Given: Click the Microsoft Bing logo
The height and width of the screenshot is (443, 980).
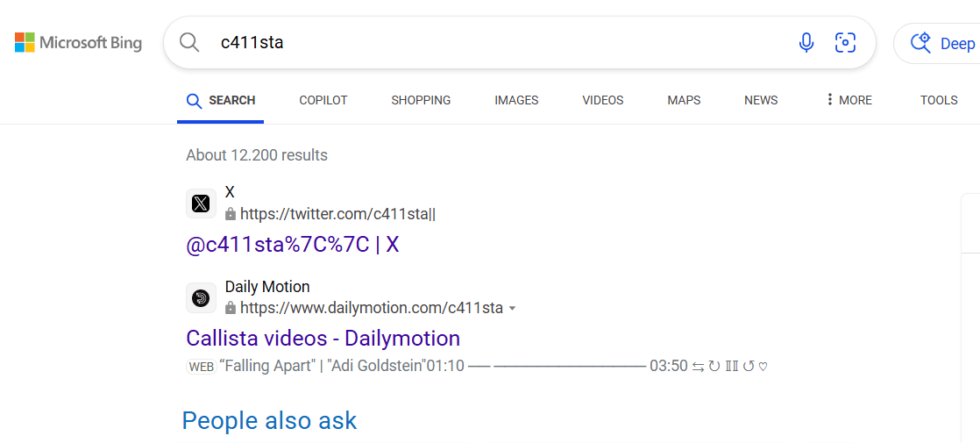Looking at the screenshot, I should point(78,42).
